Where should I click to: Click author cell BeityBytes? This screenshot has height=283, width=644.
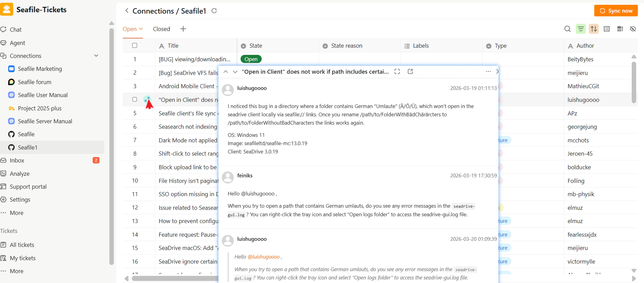click(x=581, y=59)
